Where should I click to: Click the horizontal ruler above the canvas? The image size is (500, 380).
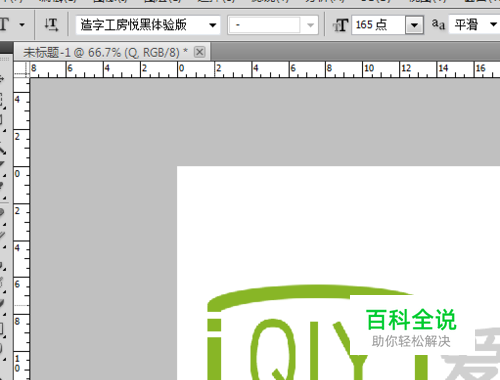coord(265,70)
